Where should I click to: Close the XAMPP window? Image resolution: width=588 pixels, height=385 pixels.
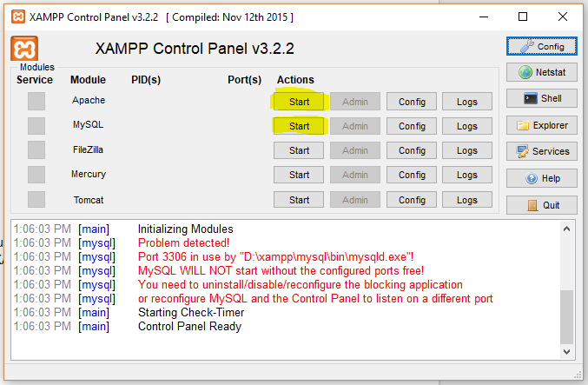tap(563, 17)
